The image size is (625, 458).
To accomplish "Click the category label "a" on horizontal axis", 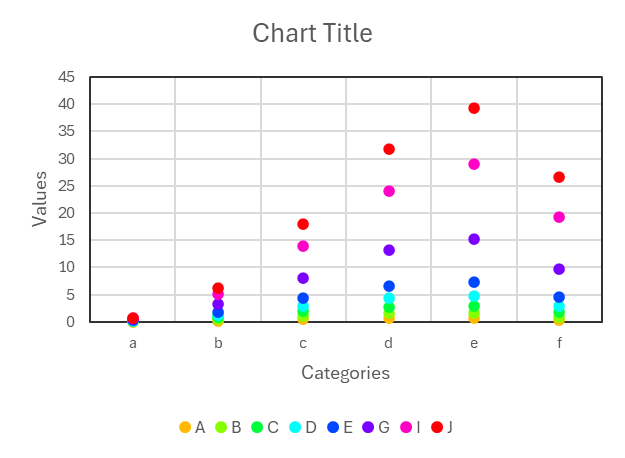I will click(x=133, y=343).
